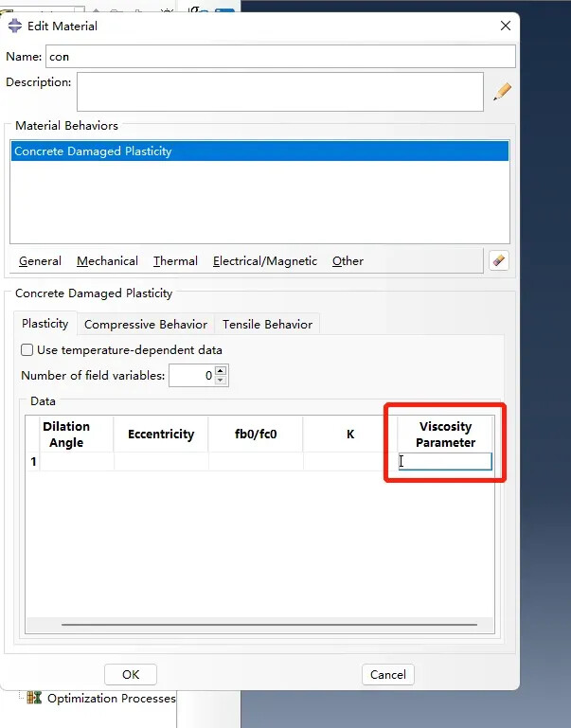This screenshot has height=728, width=571.
Task: Select Concrete Damaged Plasticity in behaviors list
Action: point(93,151)
